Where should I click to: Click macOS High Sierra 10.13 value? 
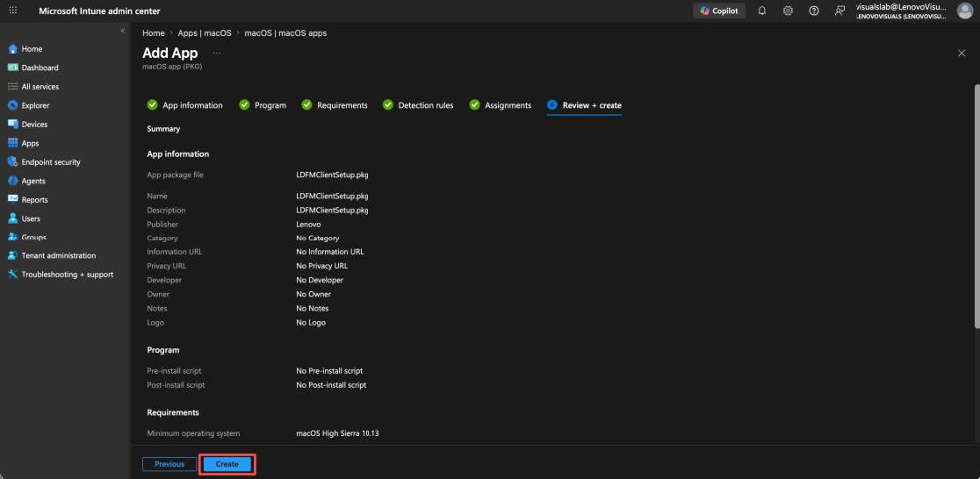coord(337,433)
